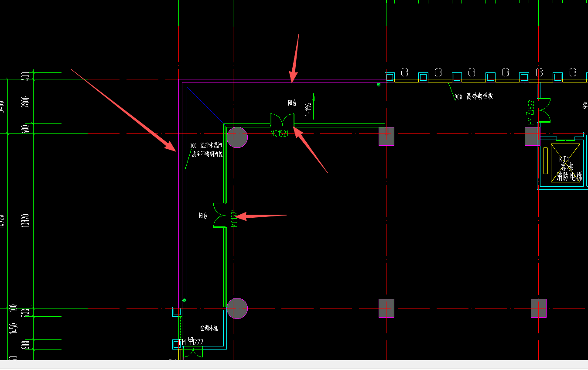Image resolution: width=588 pixels, height=370 pixels.
Task: Select the 1450 dimension value
Action: [14, 328]
